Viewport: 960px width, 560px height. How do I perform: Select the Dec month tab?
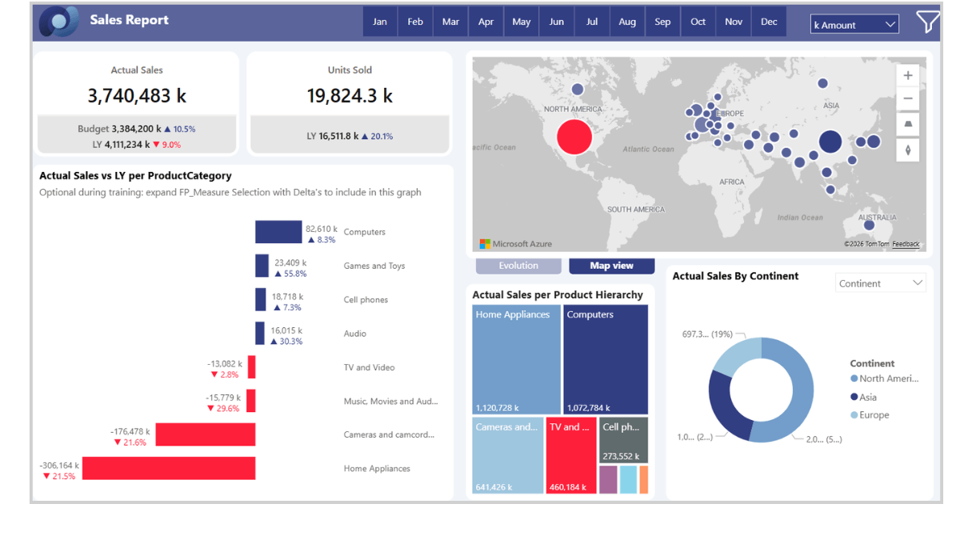tap(769, 22)
